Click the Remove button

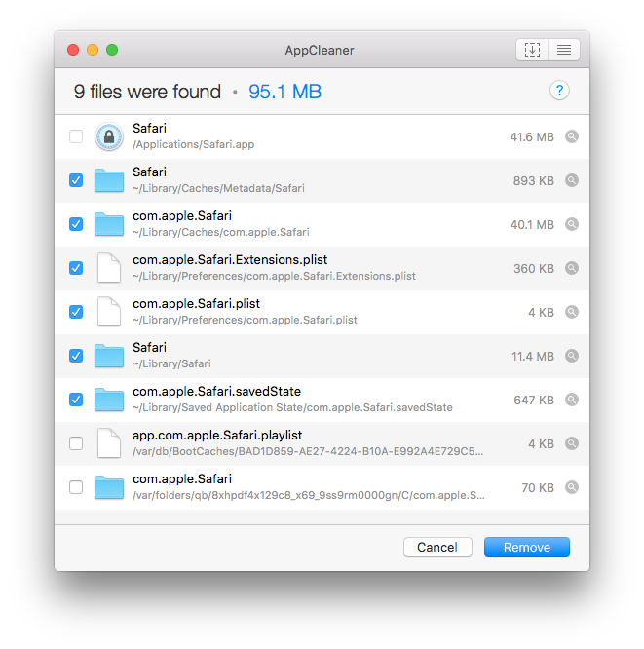(527, 548)
